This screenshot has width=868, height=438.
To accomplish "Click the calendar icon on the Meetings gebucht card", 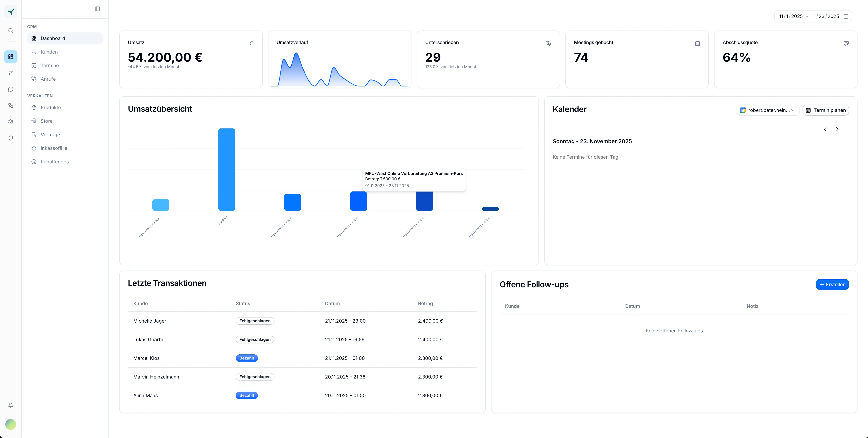I will click(697, 43).
